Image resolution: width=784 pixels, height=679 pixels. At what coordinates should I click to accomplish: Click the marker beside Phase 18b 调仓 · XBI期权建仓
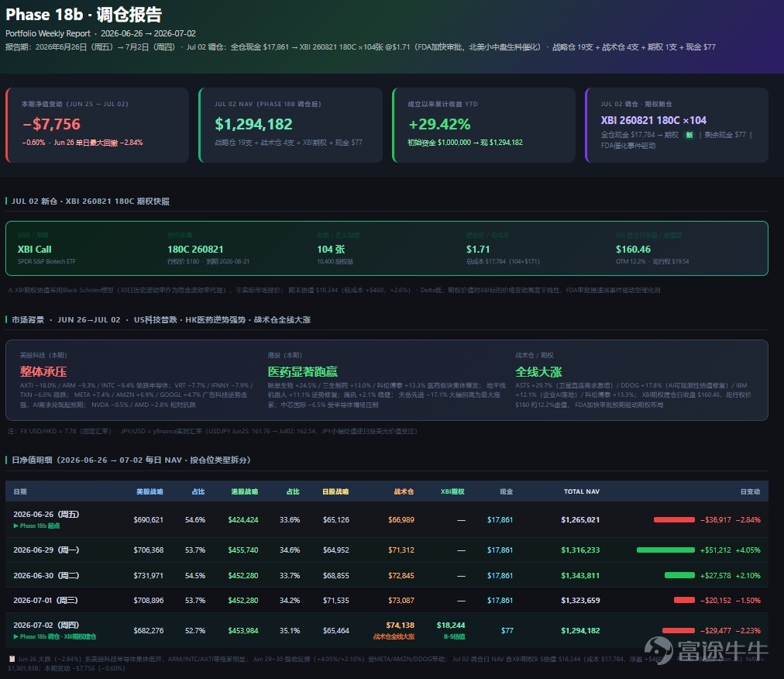coord(16,636)
